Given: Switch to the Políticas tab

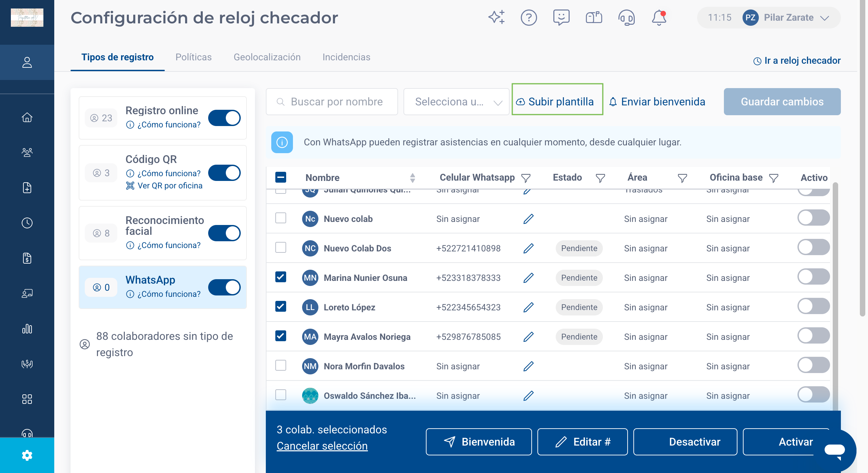Looking at the screenshot, I should point(194,57).
